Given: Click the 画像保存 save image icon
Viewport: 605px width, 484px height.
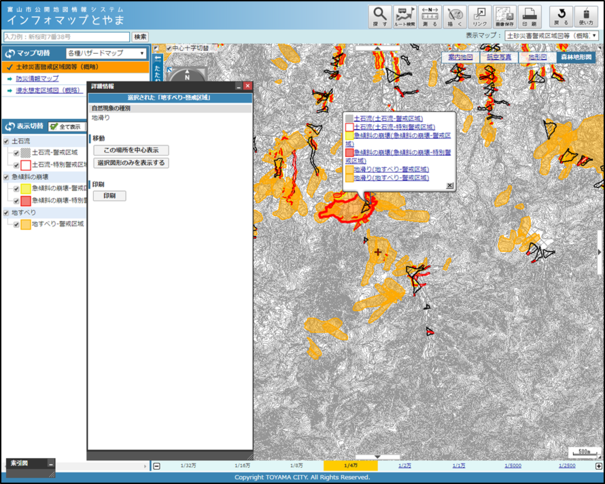Looking at the screenshot, I should click(505, 17).
